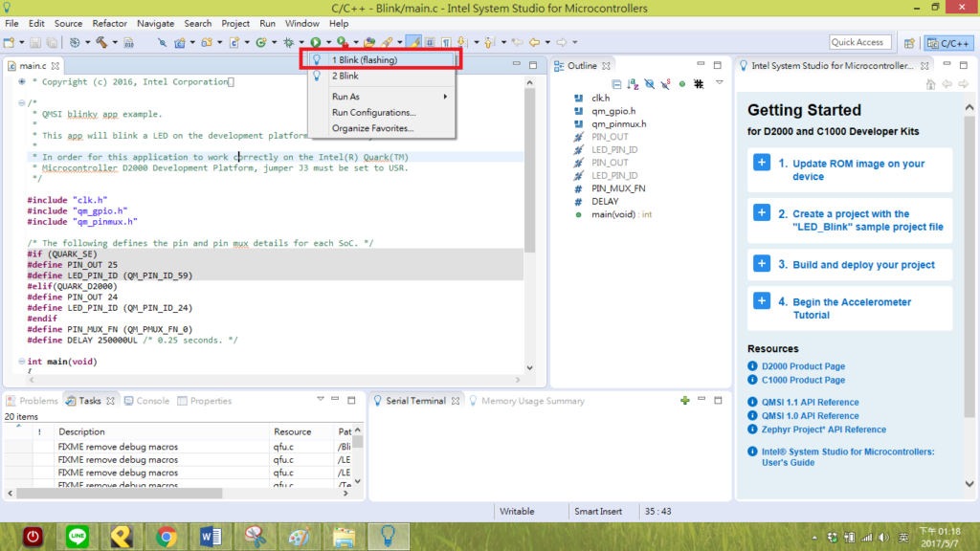980x551 pixels.
Task: Click the Home icon in Getting Started pane
Action: 930,84
